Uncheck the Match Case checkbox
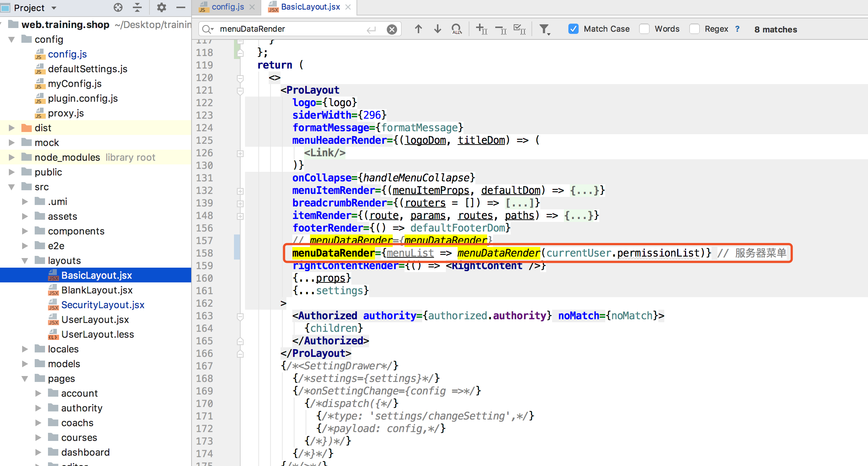This screenshot has height=466, width=868. coord(573,29)
